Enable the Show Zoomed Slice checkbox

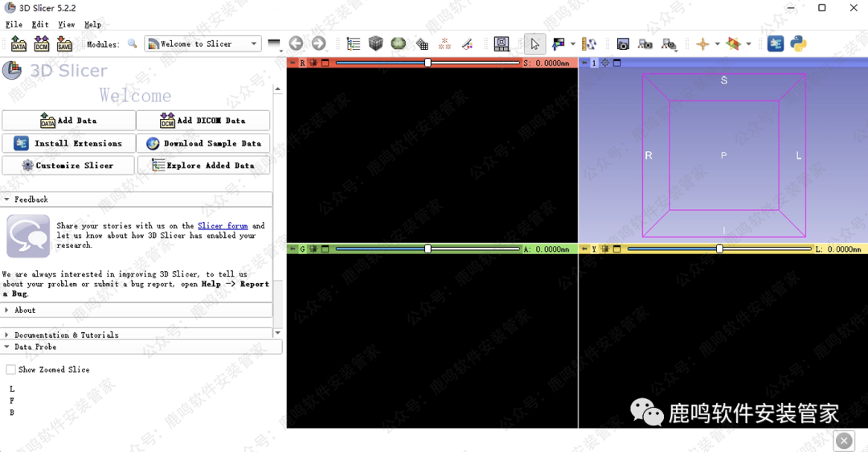[11, 370]
